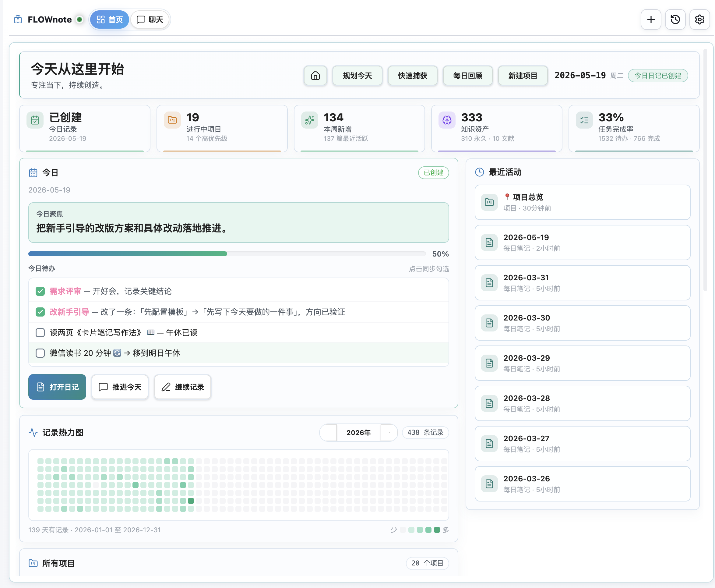Open the 2026-03-27 daily note activity

coord(582,444)
